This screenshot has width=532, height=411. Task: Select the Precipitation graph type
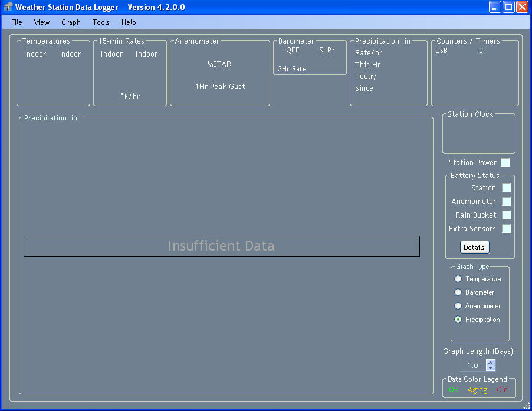tap(458, 319)
